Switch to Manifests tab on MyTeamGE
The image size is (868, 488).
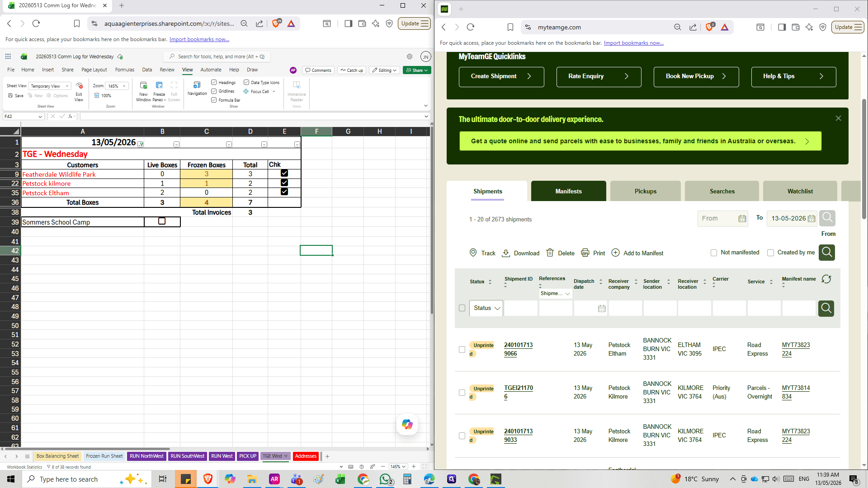pyautogui.click(x=568, y=191)
